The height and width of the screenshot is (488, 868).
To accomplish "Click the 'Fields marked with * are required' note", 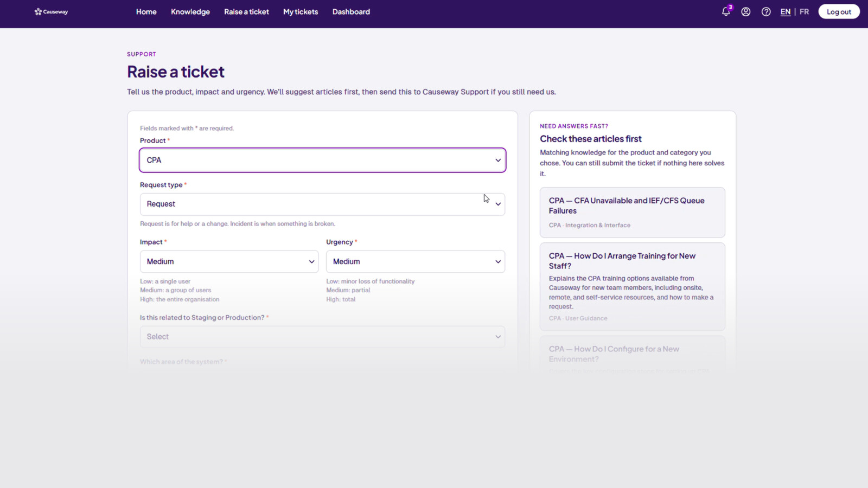I will click(187, 129).
